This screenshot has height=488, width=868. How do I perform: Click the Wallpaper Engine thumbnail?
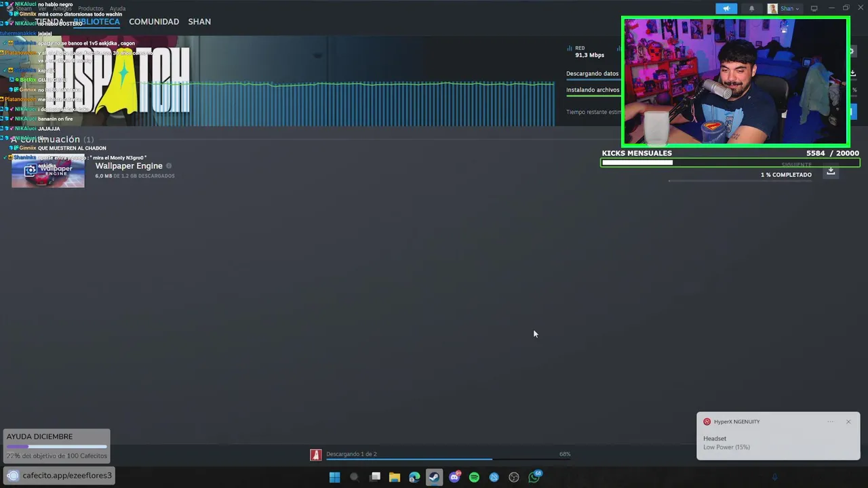tap(48, 171)
